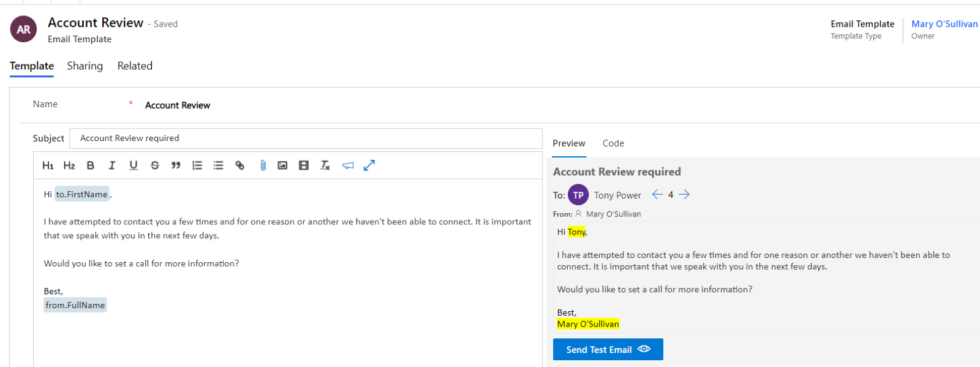980x367 pixels.
Task: Apply strikethrough formatting
Action: [155, 165]
